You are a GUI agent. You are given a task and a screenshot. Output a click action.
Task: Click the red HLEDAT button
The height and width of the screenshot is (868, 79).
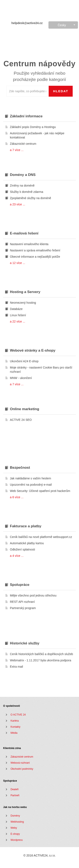pos(60,91)
